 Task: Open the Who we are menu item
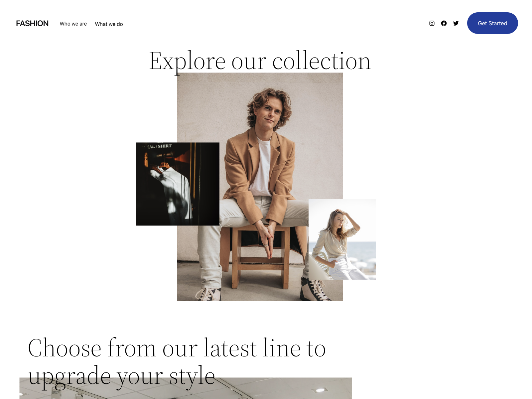73,24
